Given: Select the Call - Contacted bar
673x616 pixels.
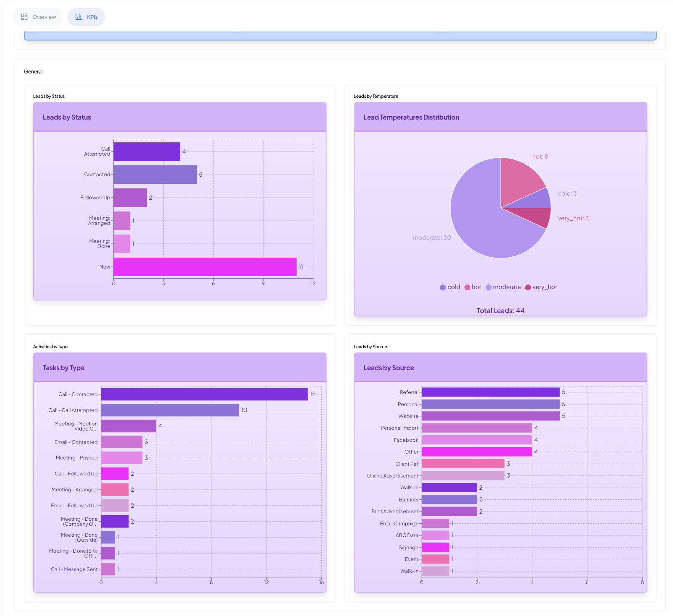Looking at the screenshot, I should (203, 394).
